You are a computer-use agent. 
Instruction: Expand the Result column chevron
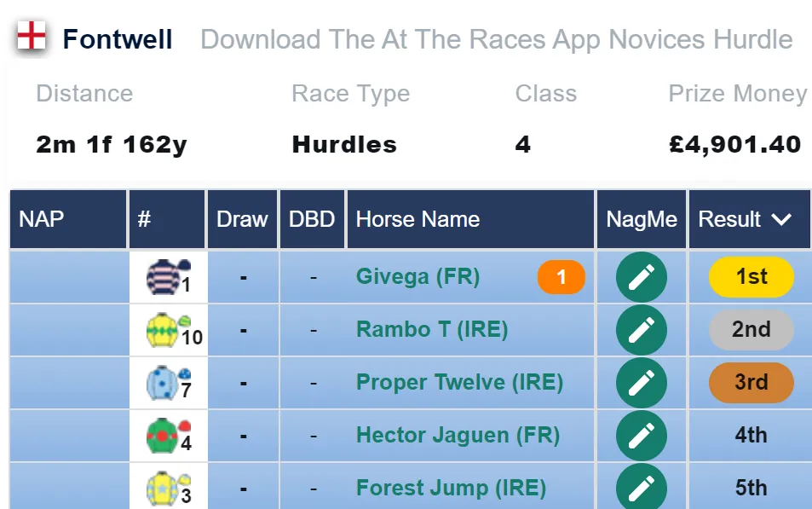[781, 219]
